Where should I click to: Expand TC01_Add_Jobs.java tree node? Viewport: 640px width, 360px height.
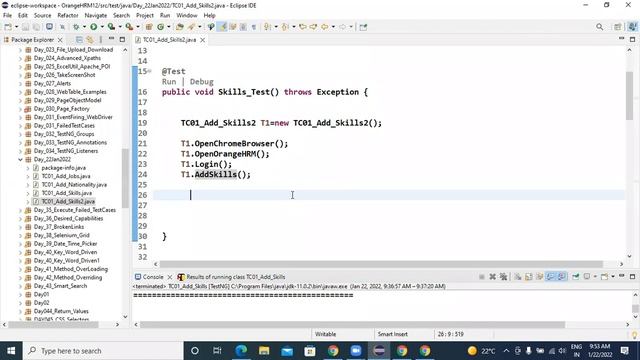click(28, 176)
